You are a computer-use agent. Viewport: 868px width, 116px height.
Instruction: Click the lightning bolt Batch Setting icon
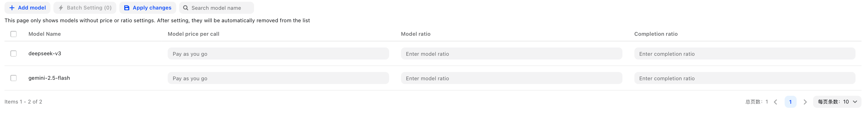[x=61, y=8]
